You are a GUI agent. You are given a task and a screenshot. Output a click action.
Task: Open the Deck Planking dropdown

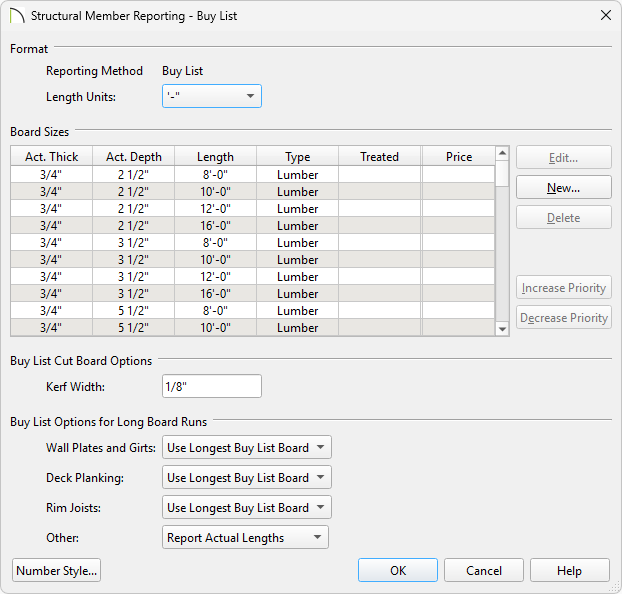(x=246, y=477)
